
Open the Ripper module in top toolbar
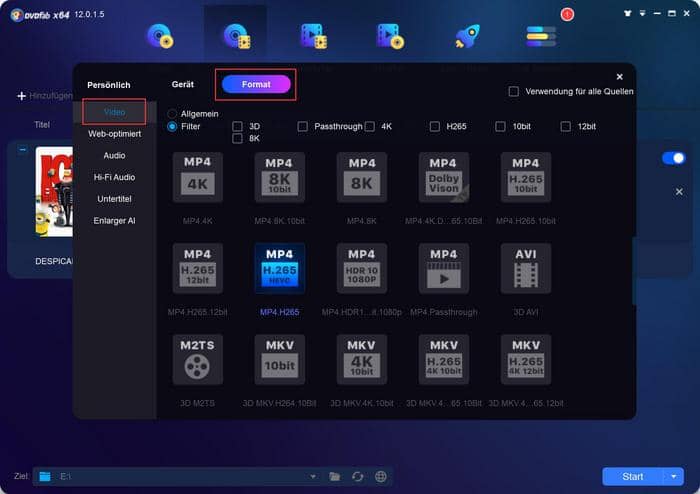(x=235, y=36)
